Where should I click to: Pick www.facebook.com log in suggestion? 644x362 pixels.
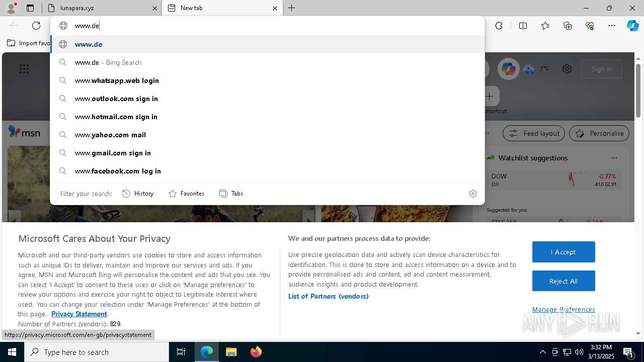click(267, 171)
